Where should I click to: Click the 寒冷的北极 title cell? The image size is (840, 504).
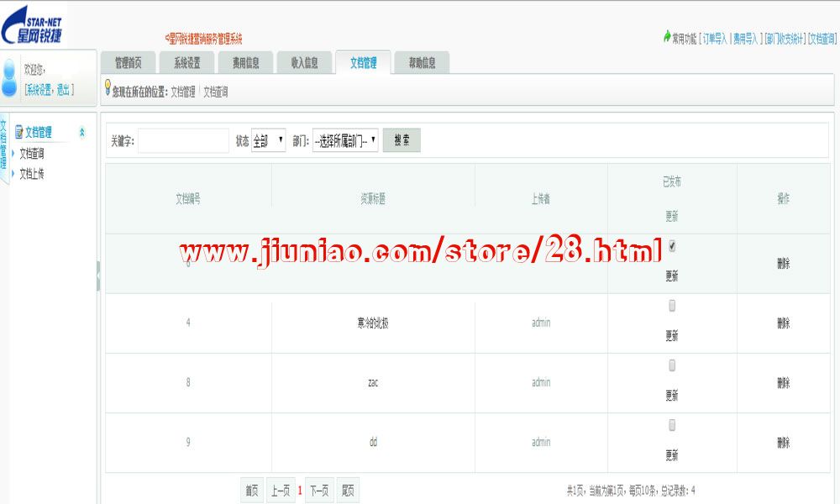tap(373, 323)
